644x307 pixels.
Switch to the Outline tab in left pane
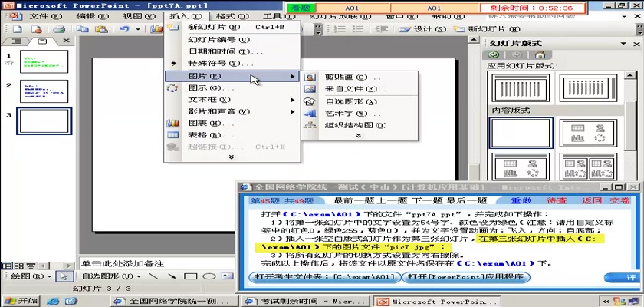[x=17, y=41]
